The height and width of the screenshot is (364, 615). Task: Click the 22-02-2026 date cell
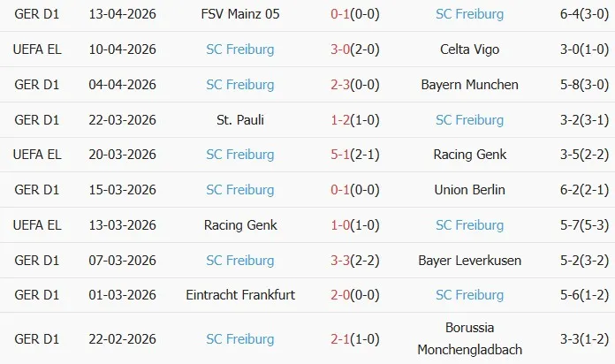pos(123,337)
